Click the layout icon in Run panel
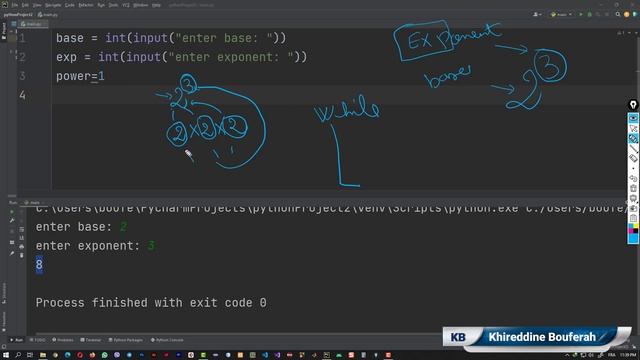Viewport: 640px width, 360px height. [x=12, y=242]
